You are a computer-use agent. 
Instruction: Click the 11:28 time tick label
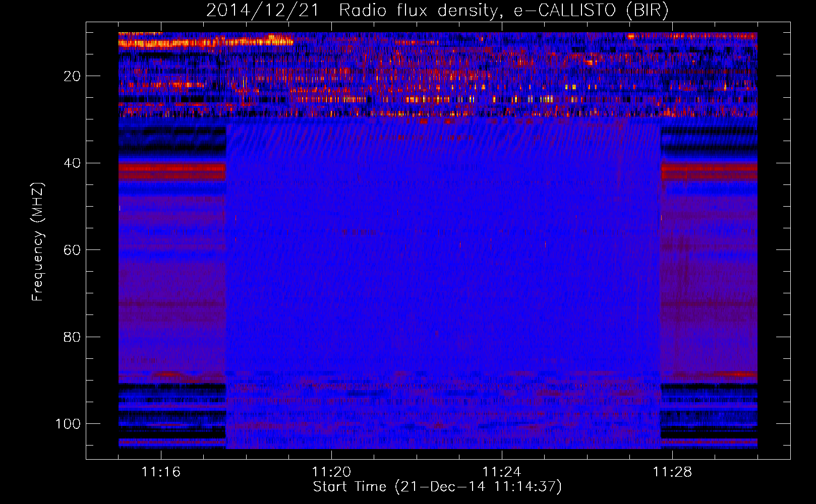[672, 472]
